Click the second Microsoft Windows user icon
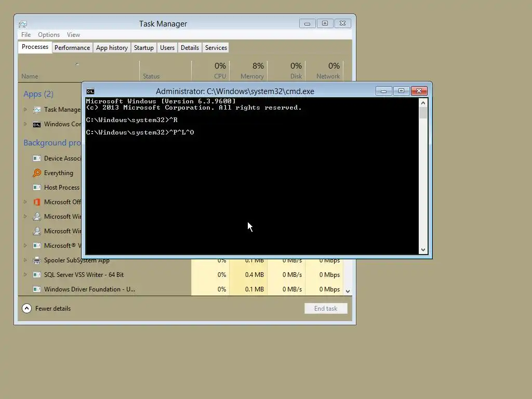Screen dimensions: 532x399 tap(37, 231)
